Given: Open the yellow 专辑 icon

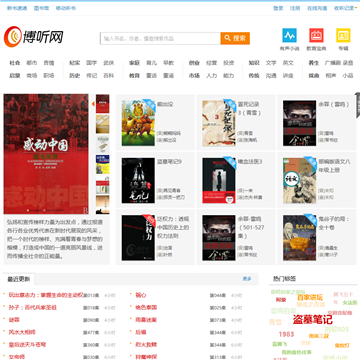Looking at the screenshot, I should tap(343, 35).
